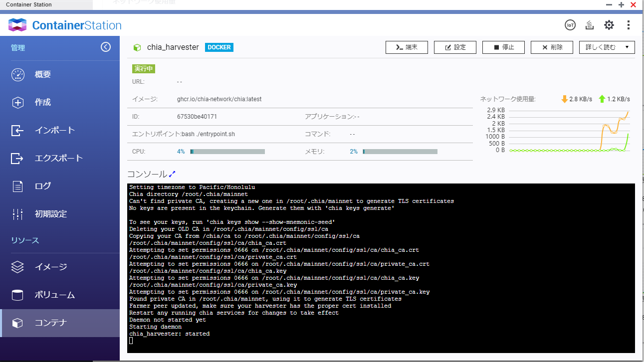This screenshot has width=644, height=362.
Task: Open the イメージ images sidebar icon
Action: 17,267
